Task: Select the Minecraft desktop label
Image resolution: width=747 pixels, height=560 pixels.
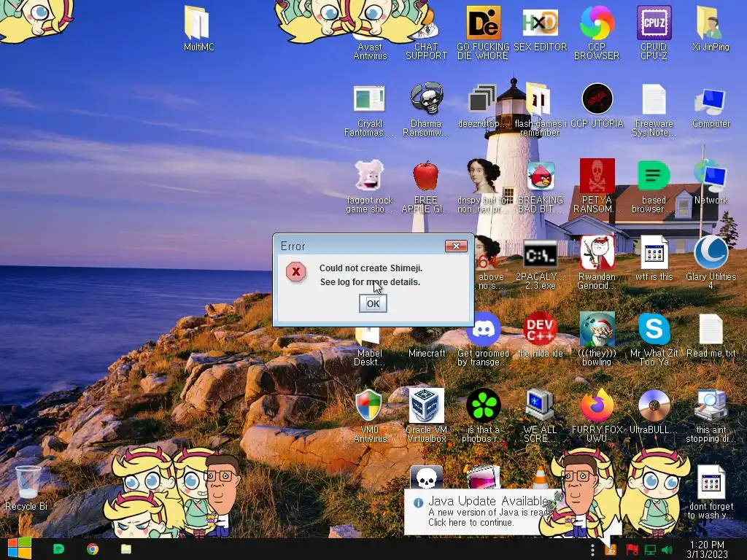Action: (427, 354)
